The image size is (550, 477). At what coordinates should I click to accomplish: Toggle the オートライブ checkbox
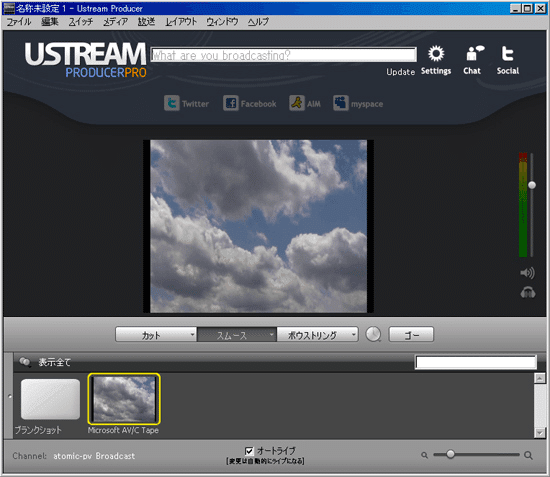click(x=249, y=451)
